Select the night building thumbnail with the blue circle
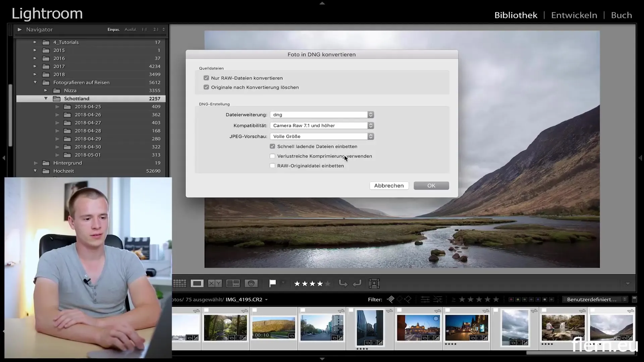 coord(418,327)
